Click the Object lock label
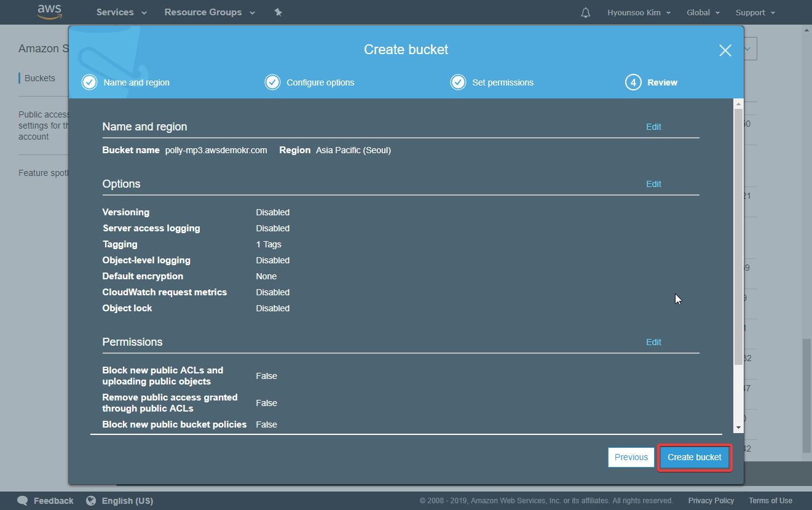 [127, 308]
